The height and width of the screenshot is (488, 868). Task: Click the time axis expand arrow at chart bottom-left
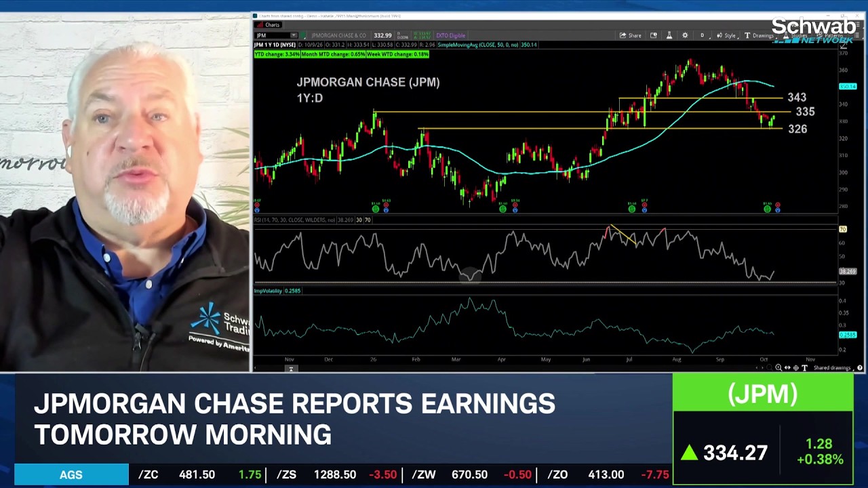coord(290,369)
